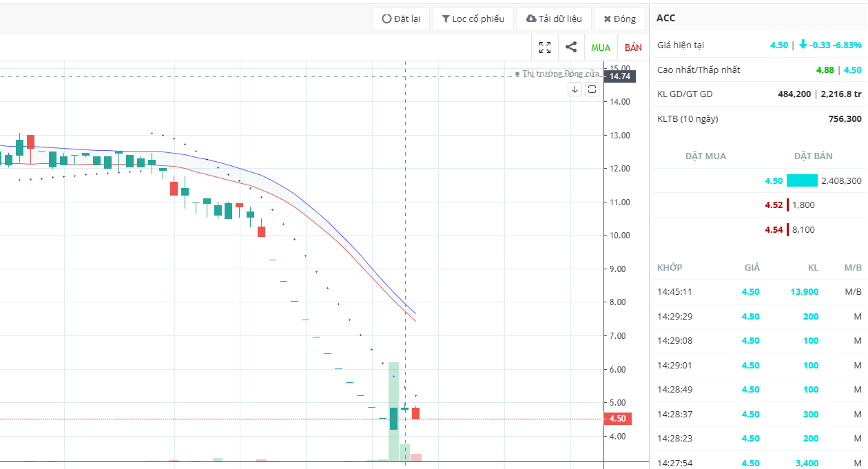Click the Đặt lại reset button

pos(402,19)
